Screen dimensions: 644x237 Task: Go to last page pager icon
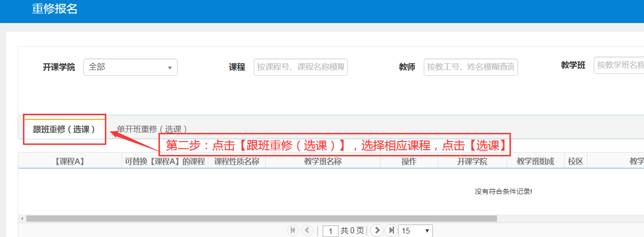click(x=391, y=230)
